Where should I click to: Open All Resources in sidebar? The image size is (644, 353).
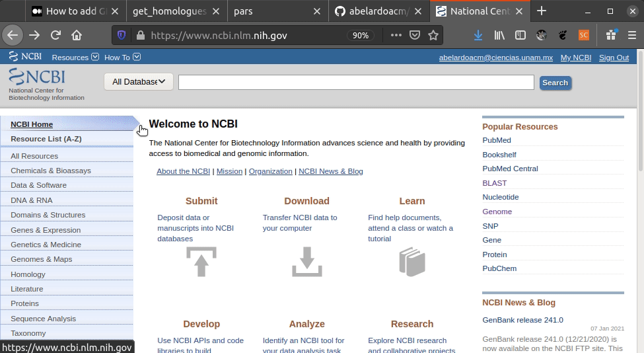click(x=34, y=156)
